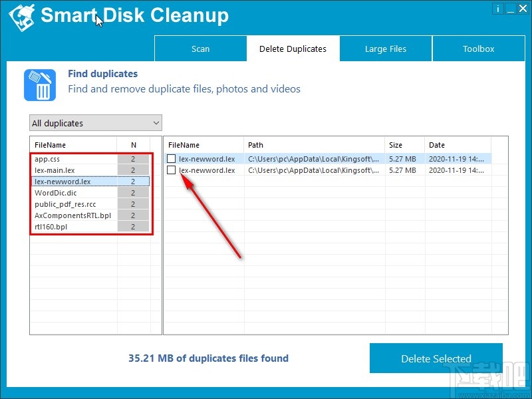Click the Path column header
Image resolution: width=532 pixels, height=399 pixels.
314,145
